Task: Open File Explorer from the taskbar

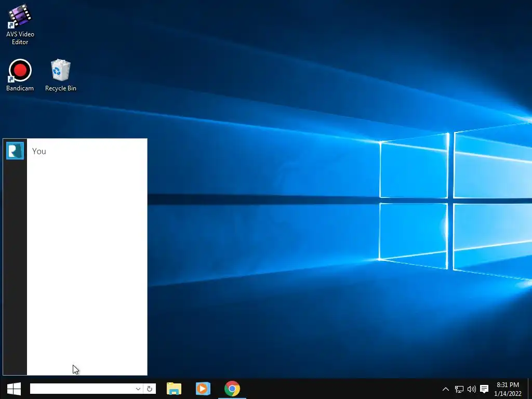Action: (174, 389)
